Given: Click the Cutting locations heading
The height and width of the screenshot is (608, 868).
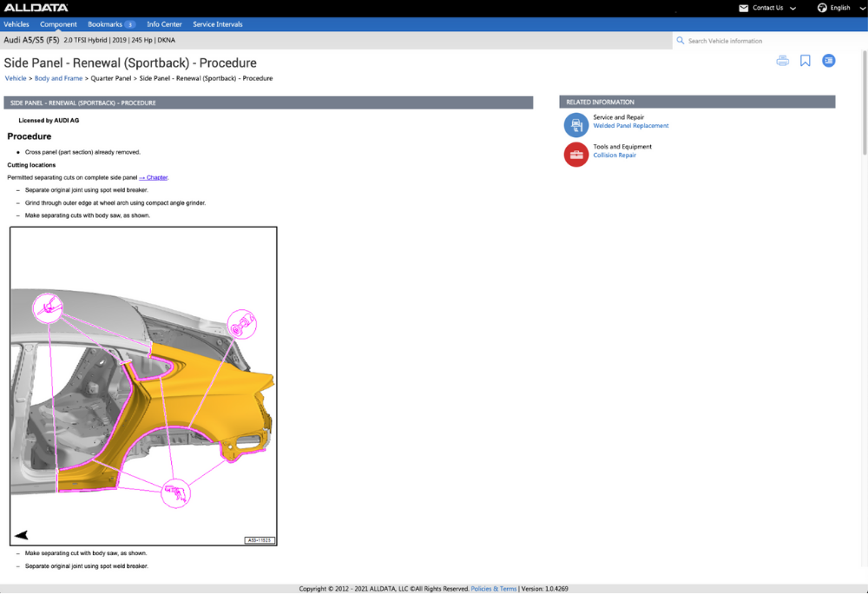Looking at the screenshot, I should coord(31,165).
